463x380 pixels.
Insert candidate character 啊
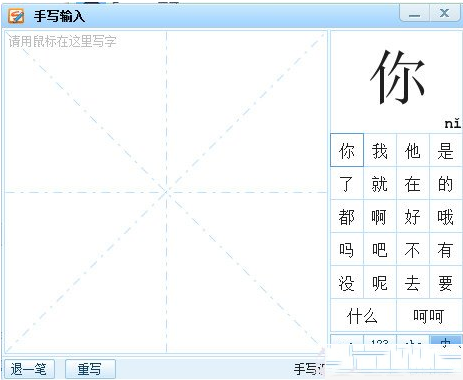380,217
